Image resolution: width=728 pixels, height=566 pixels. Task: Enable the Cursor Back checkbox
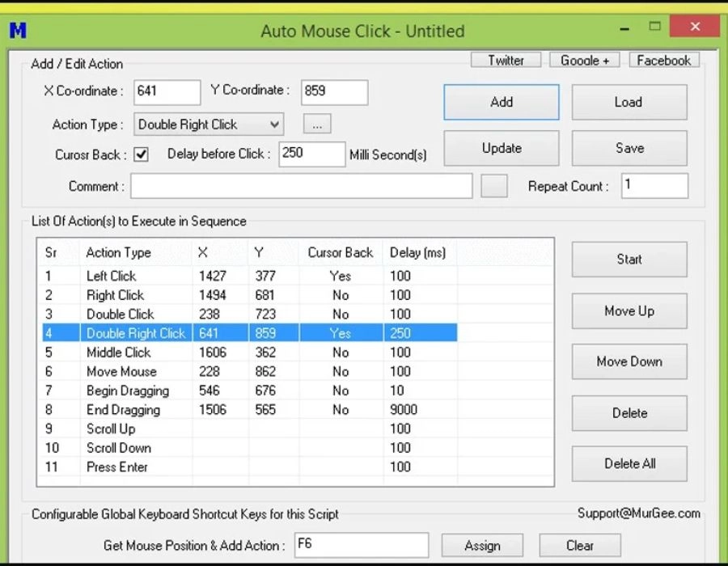[x=141, y=154]
